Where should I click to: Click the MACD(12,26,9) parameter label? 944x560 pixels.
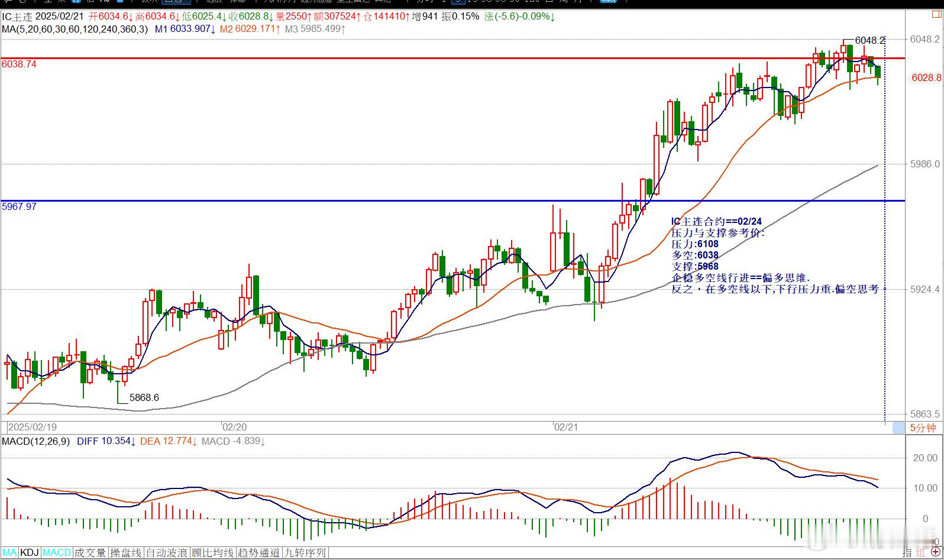[35, 441]
